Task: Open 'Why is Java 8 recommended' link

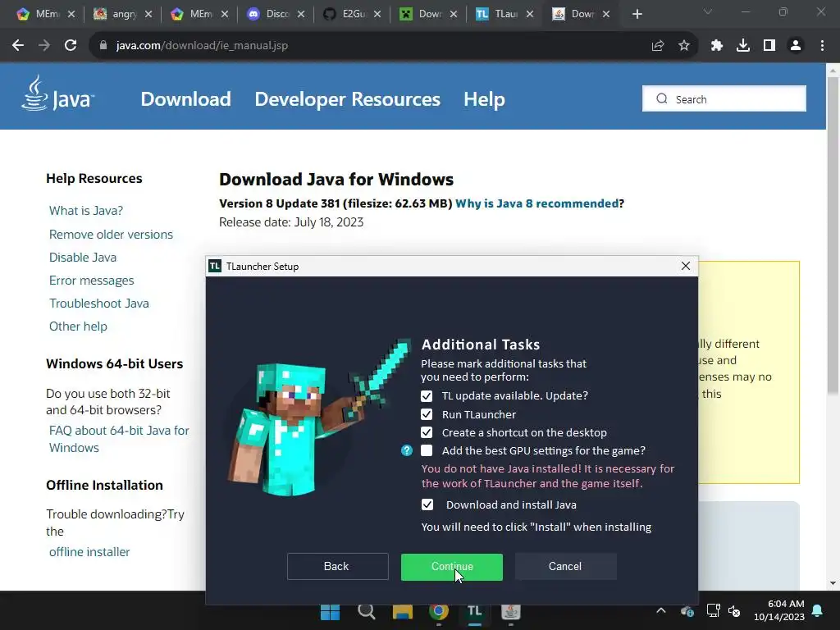Action: 536,203
